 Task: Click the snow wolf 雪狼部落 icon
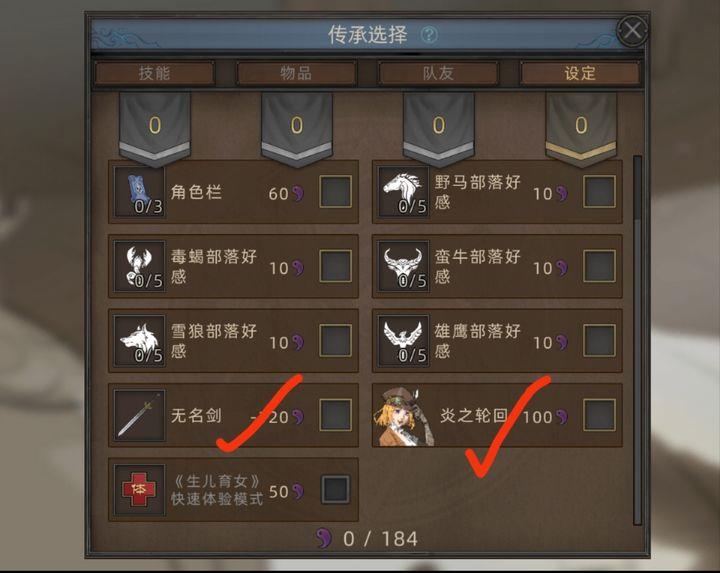140,340
